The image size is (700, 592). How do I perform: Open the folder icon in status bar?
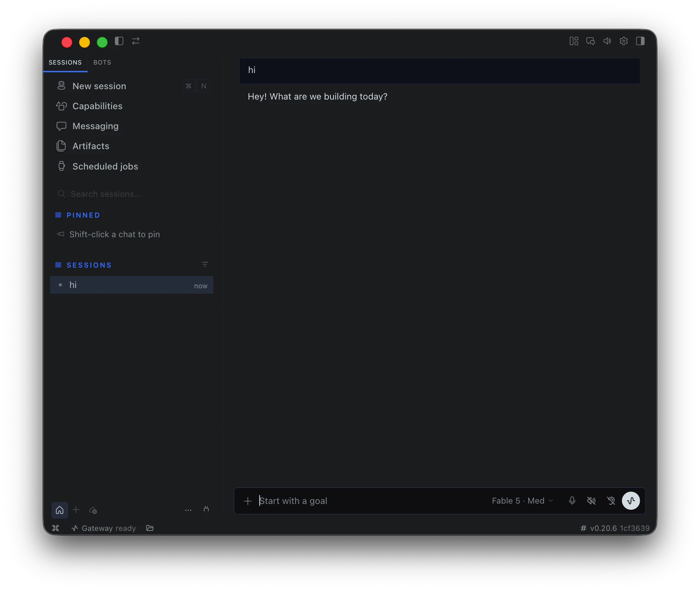(x=150, y=528)
